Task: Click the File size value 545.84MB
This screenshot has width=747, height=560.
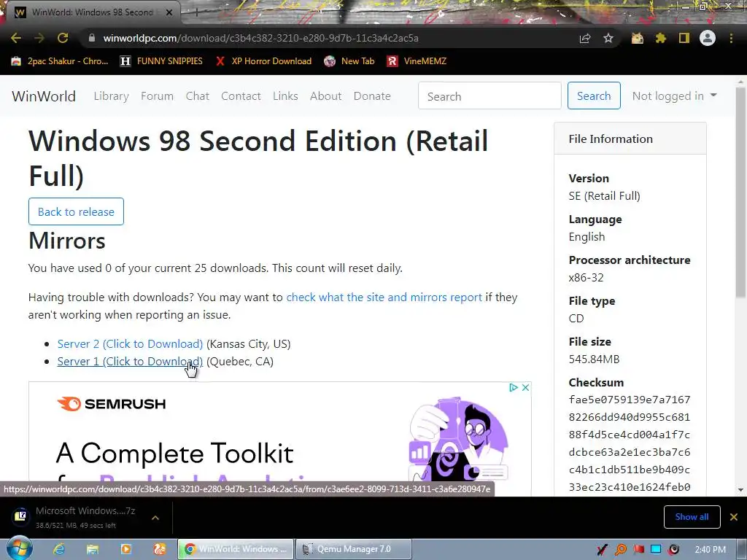Action: (594, 359)
